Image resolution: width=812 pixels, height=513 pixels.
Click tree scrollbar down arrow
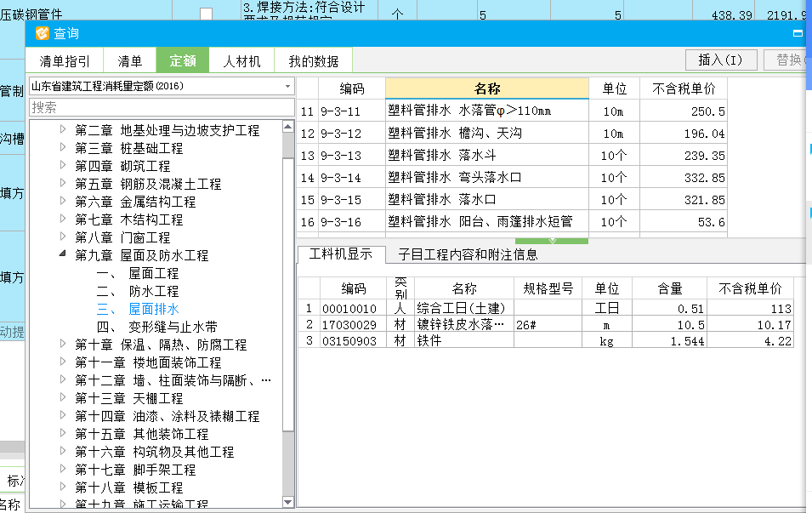coord(288,502)
